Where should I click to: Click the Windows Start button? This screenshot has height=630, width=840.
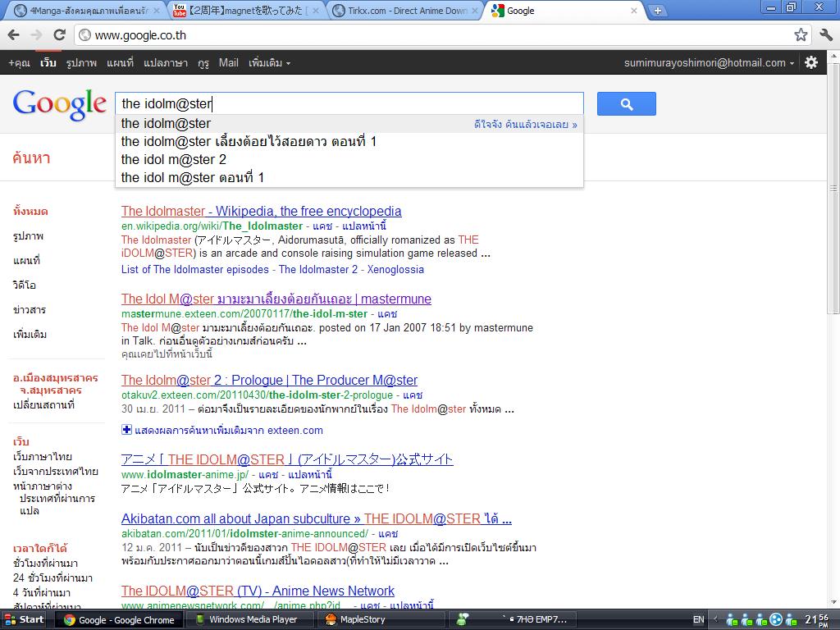click(25, 620)
